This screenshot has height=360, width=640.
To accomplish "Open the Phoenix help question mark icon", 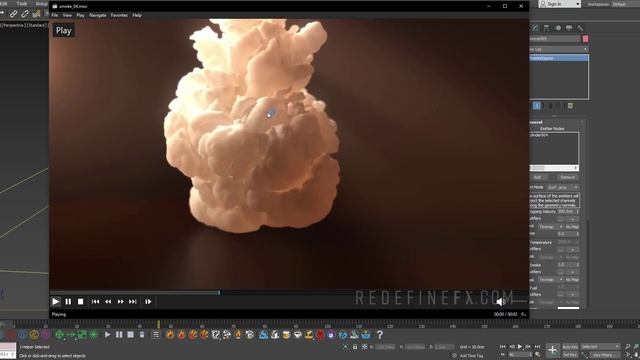I will (x=380, y=335).
